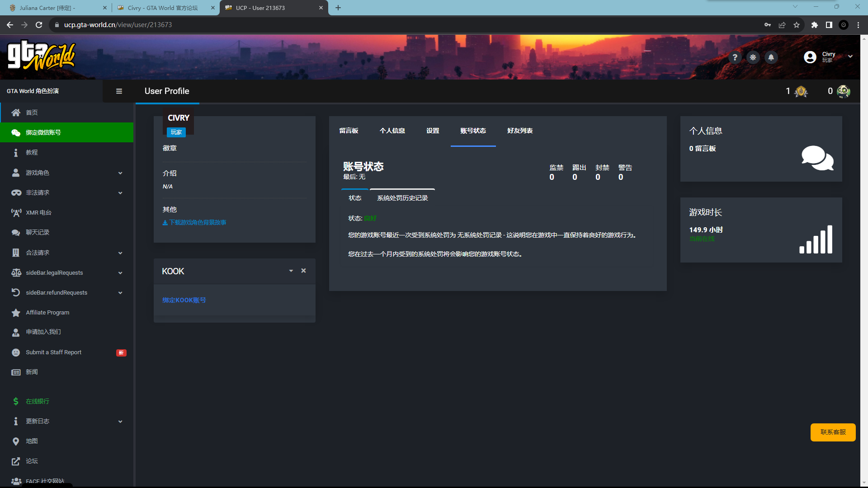Open a new browser tab
The height and width of the screenshot is (488, 868).
point(338,8)
